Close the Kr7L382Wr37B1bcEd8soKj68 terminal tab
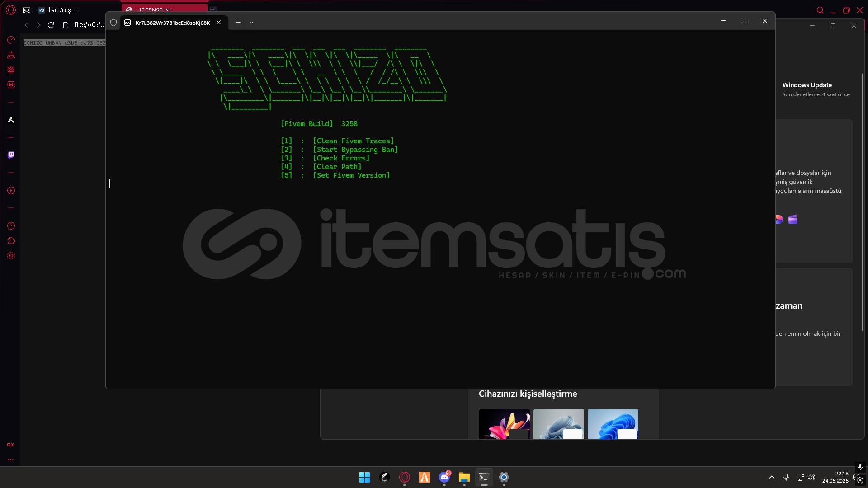868x488 pixels. point(219,23)
